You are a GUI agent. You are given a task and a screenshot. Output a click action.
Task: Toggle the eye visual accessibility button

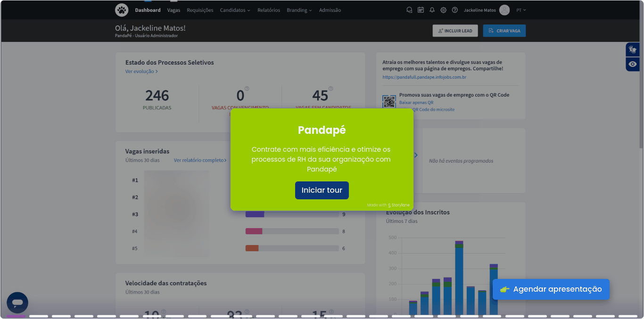632,64
